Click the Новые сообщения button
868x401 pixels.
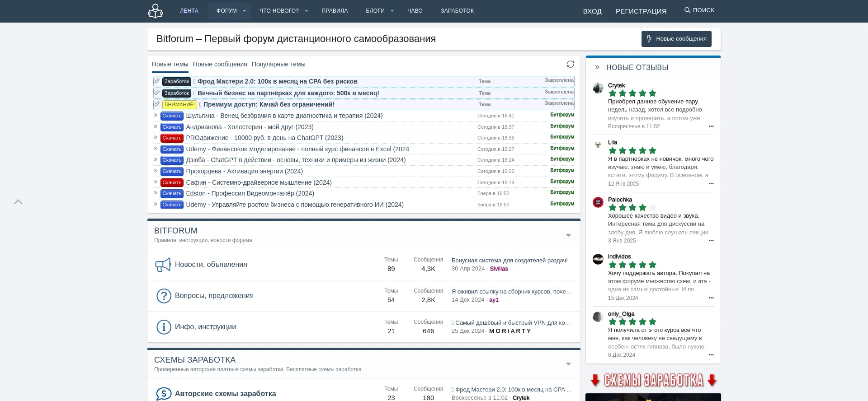(676, 39)
